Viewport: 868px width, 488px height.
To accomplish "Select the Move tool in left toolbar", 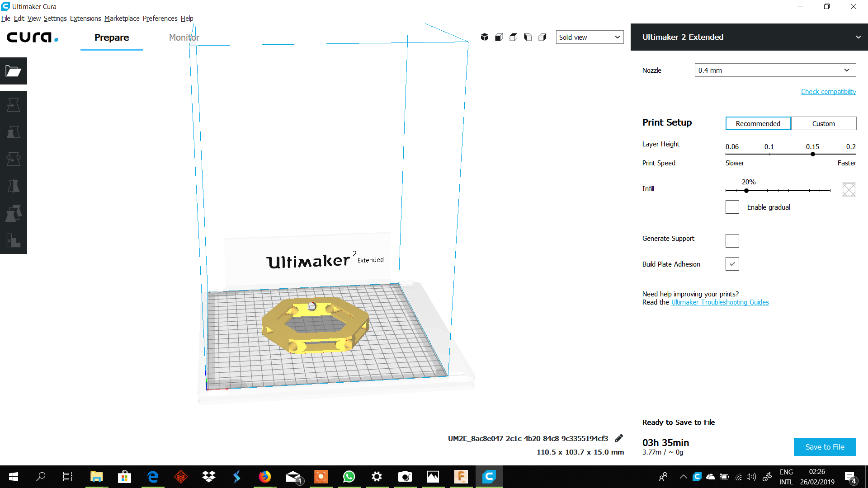I will pos(14,105).
